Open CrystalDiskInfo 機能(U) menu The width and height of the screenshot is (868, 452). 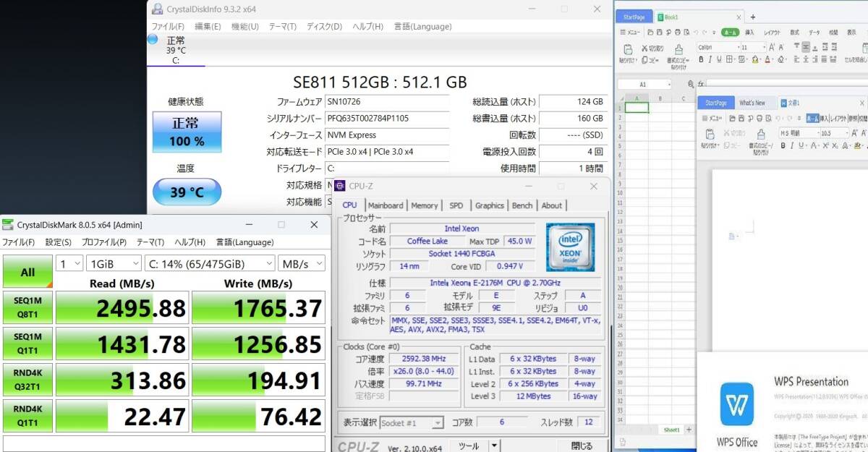244,27
